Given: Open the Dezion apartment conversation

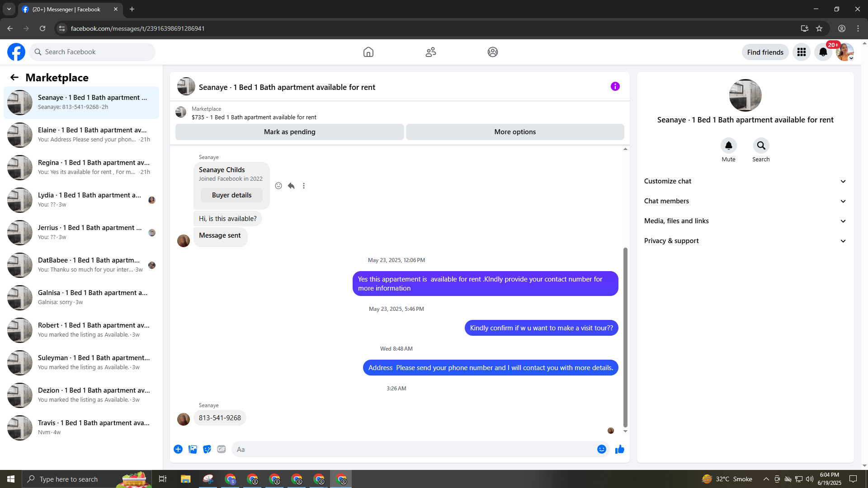Looking at the screenshot, I should click(81, 395).
